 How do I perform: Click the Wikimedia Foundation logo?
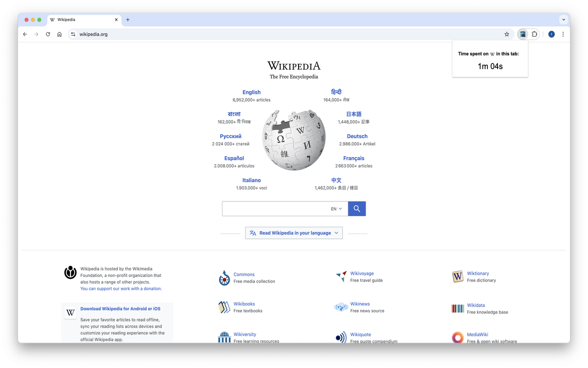[70, 272]
